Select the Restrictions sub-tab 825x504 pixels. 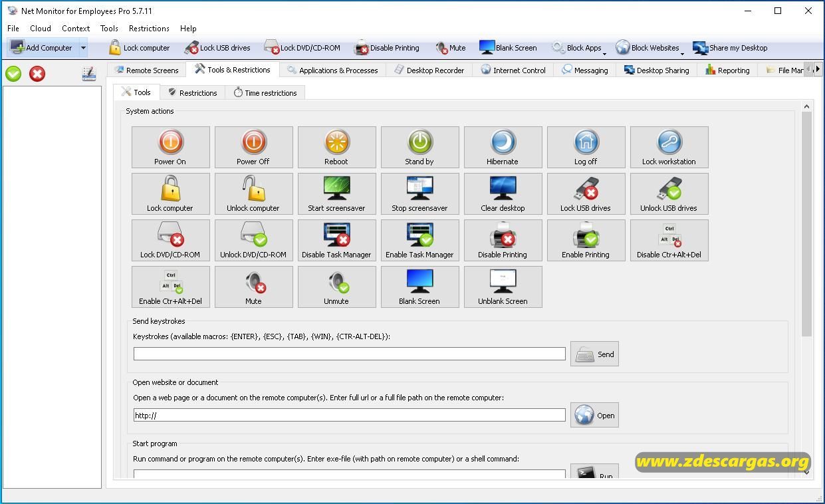(192, 92)
